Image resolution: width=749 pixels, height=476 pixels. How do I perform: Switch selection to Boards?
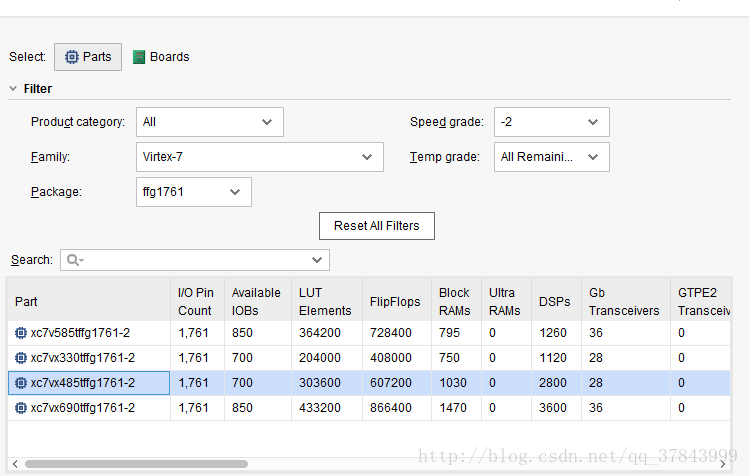pos(161,57)
